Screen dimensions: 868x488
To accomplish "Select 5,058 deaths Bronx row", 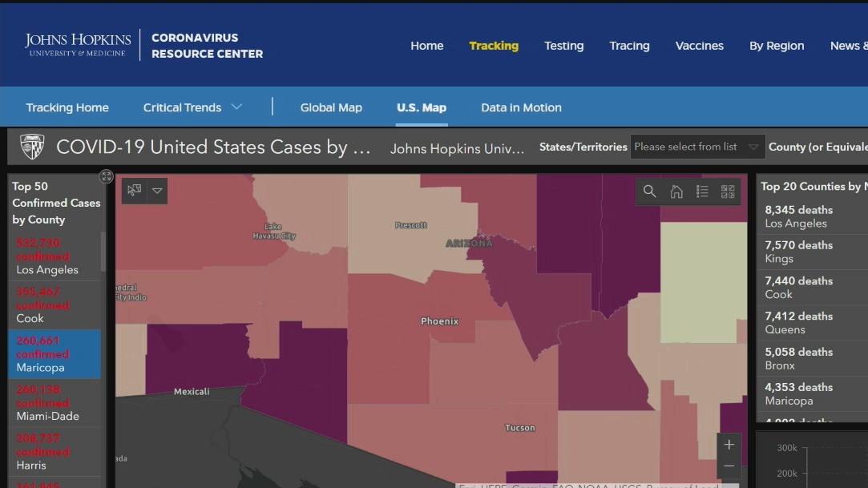I will point(812,358).
